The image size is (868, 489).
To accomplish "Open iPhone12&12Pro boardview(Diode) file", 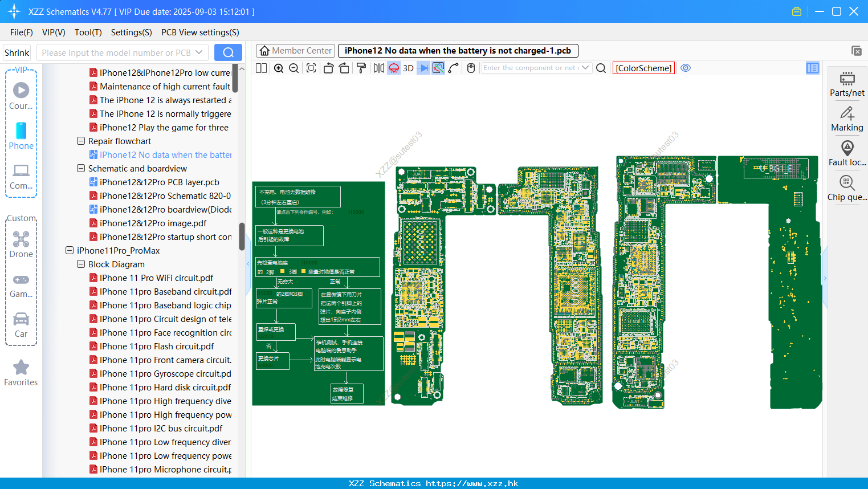I will click(160, 210).
